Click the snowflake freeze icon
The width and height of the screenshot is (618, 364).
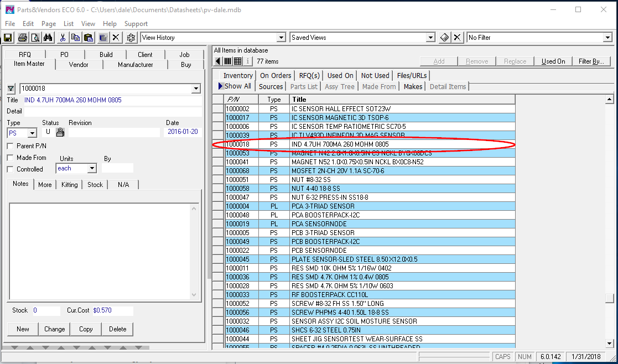click(131, 38)
